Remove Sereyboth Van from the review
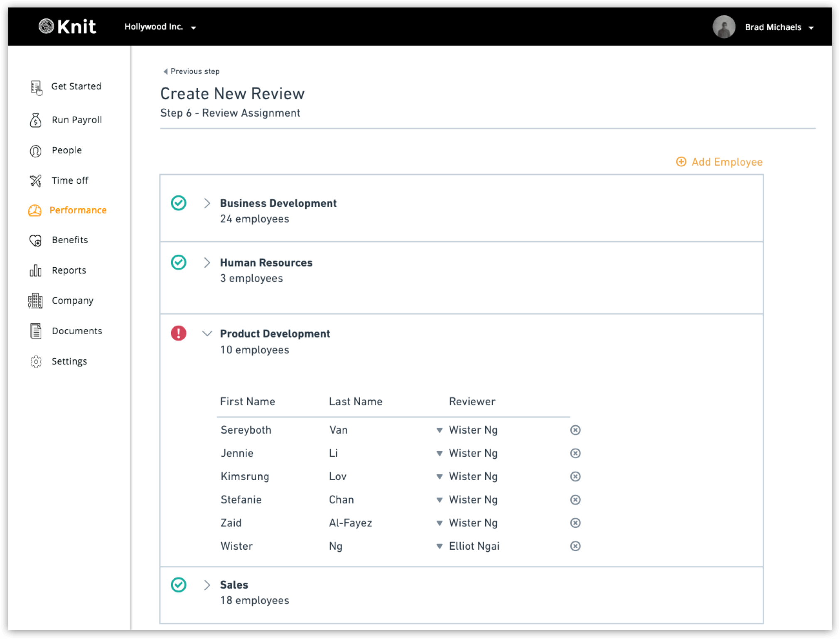840x639 pixels. (575, 430)
